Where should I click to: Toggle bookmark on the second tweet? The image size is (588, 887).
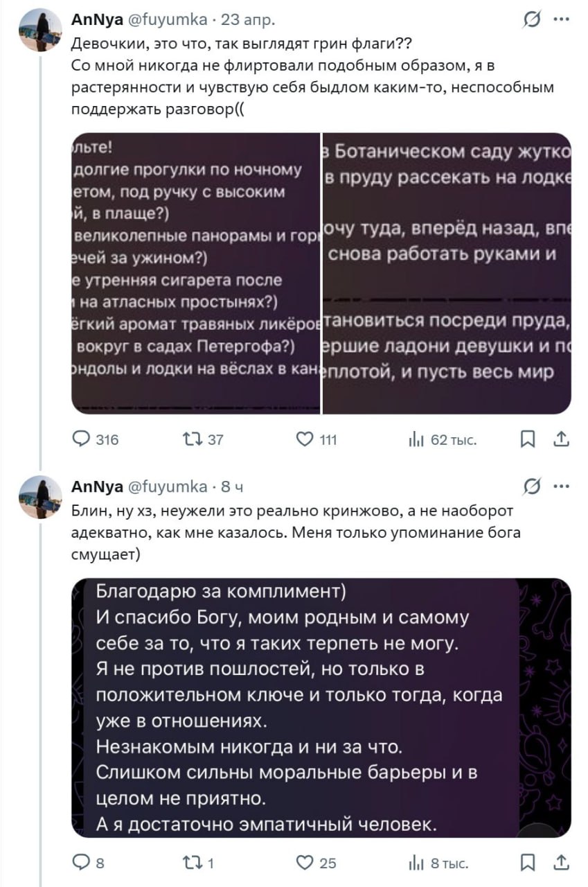(x=527, y=863)
